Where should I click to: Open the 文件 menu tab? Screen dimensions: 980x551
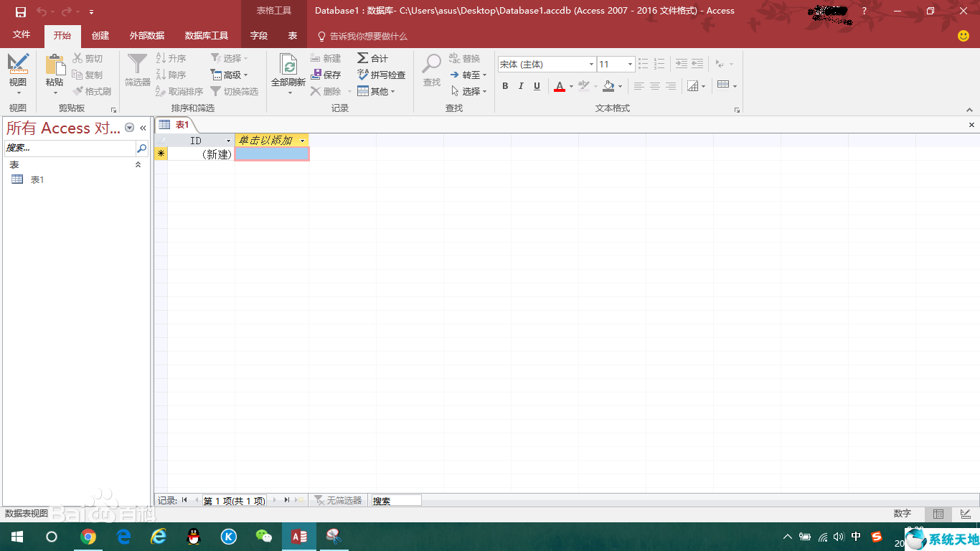tap(22, 35)
